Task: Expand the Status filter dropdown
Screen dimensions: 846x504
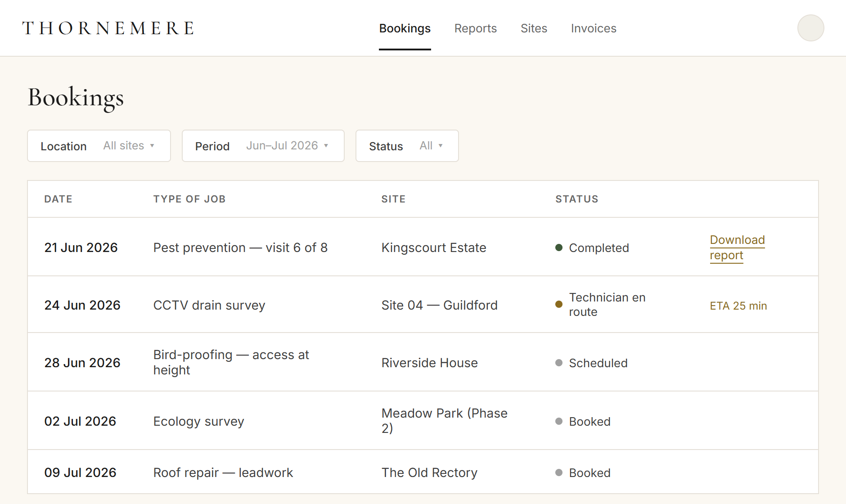Action: click(x=407, y=146)
